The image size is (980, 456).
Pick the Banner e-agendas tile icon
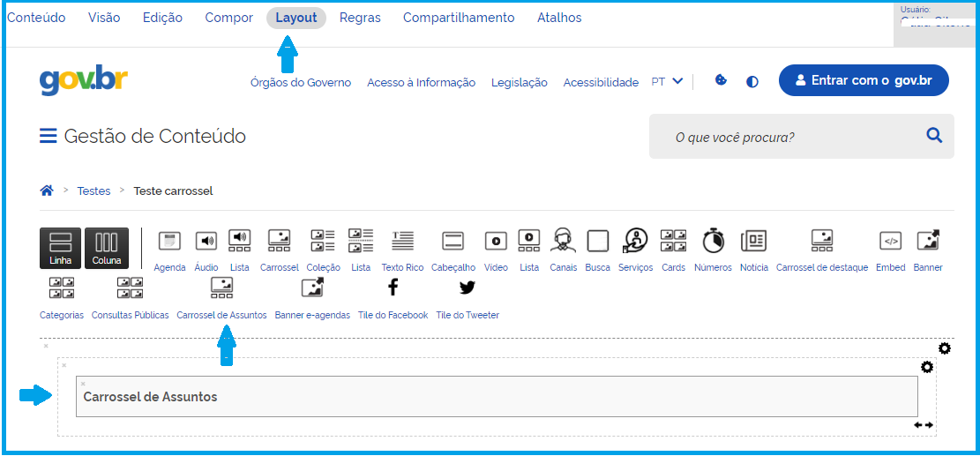tap(312, 288)
